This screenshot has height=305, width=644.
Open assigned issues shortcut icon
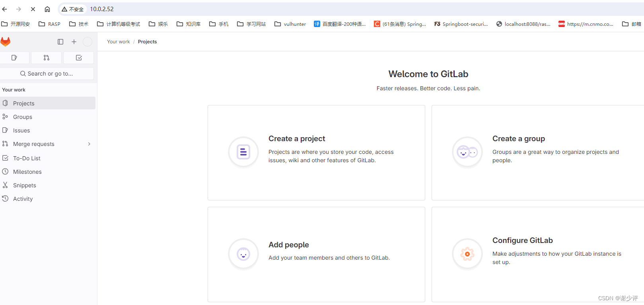(14, 58)
